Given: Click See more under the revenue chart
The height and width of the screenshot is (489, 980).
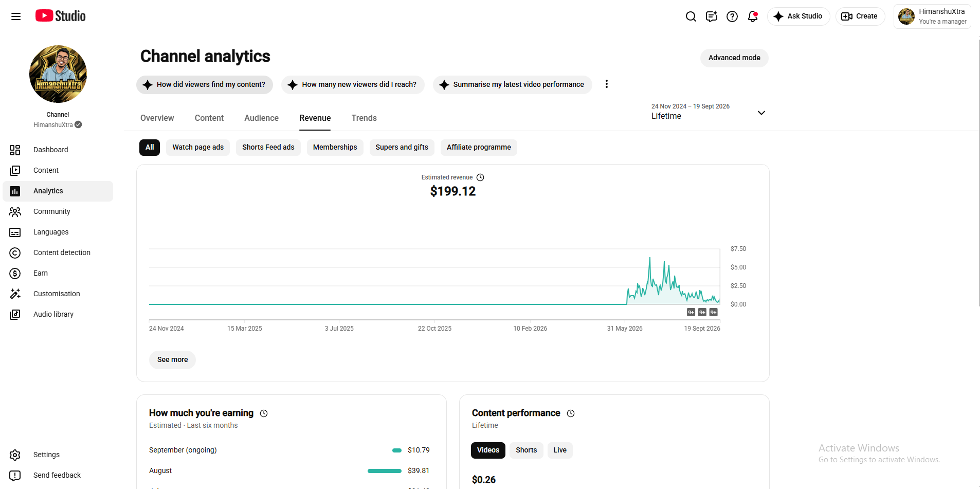Looking at the screenshot, I should (x=172, y=359).
